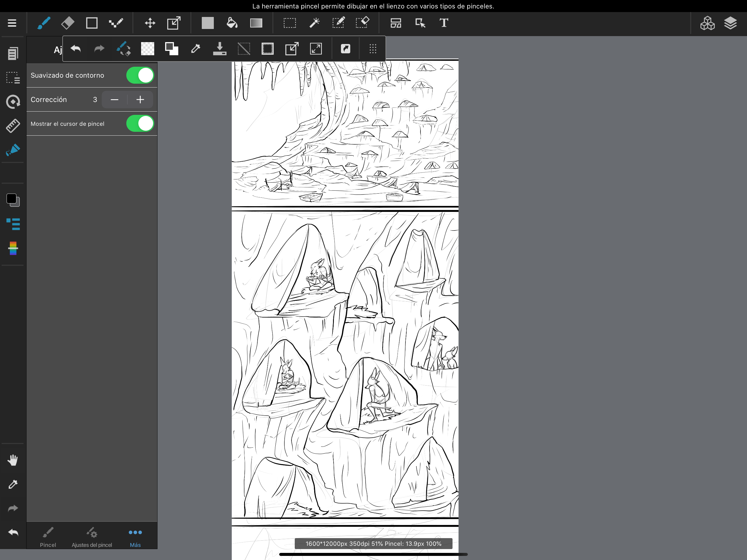Image resolution: width=747 pixels, height=560 pixels.
Task: Turn off Mostrar el cursor de pincel
Action: (140, 124)
